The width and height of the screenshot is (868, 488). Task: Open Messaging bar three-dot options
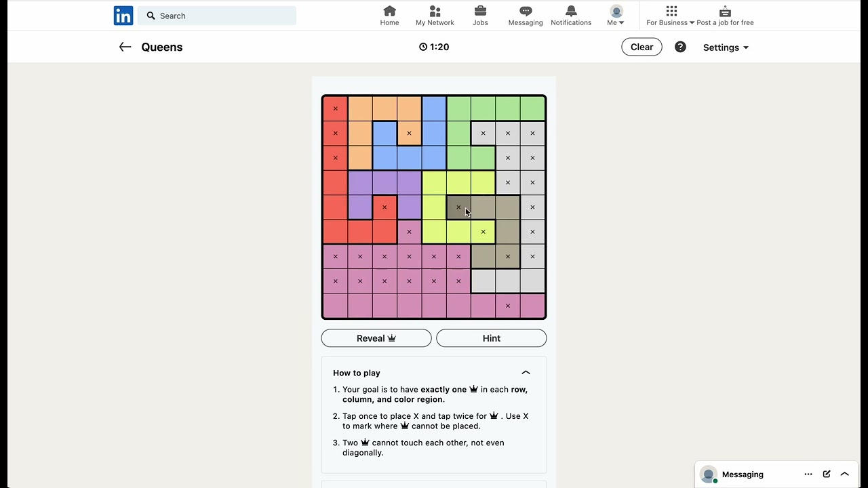pyautogui.click(x=808, y=474)
